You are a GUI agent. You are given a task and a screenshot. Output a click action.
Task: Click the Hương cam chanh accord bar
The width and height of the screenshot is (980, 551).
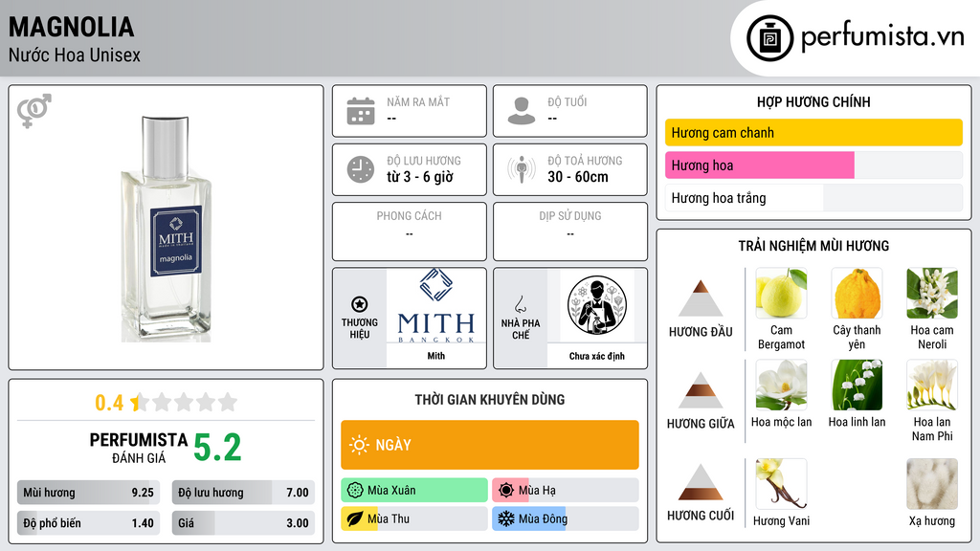click(x=813, y=132)
